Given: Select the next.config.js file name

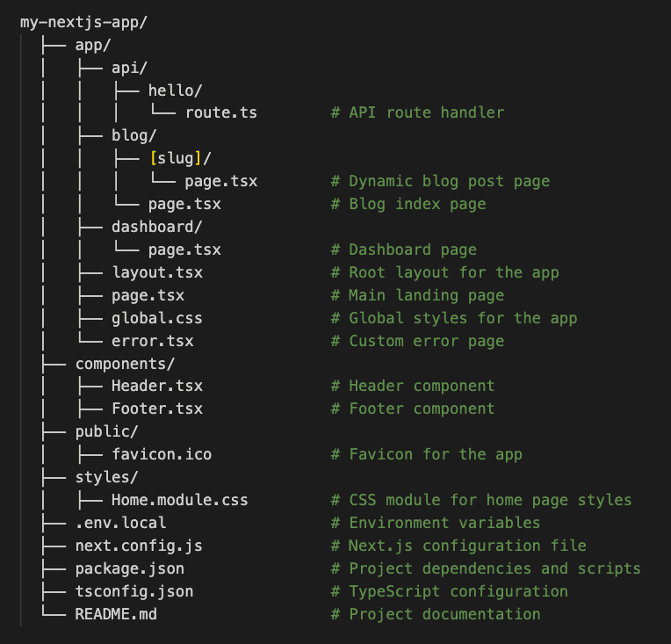Looking at the screenshot, I should pos(139,546).
